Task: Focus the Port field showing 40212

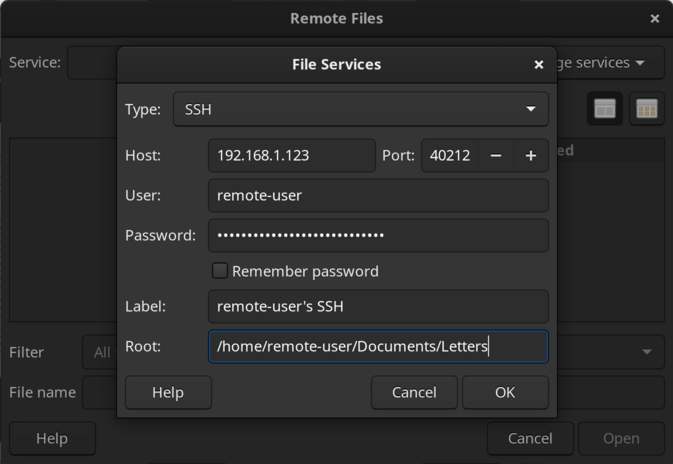Action: (447, 156)
